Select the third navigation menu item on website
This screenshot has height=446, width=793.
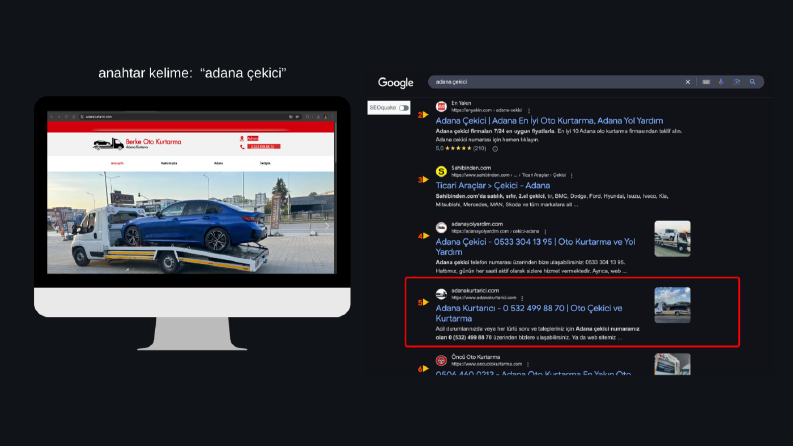(x=218, y=163)
